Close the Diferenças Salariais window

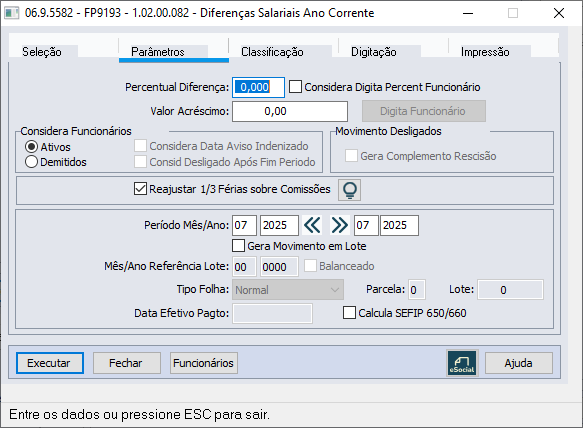tap(558, 13)
